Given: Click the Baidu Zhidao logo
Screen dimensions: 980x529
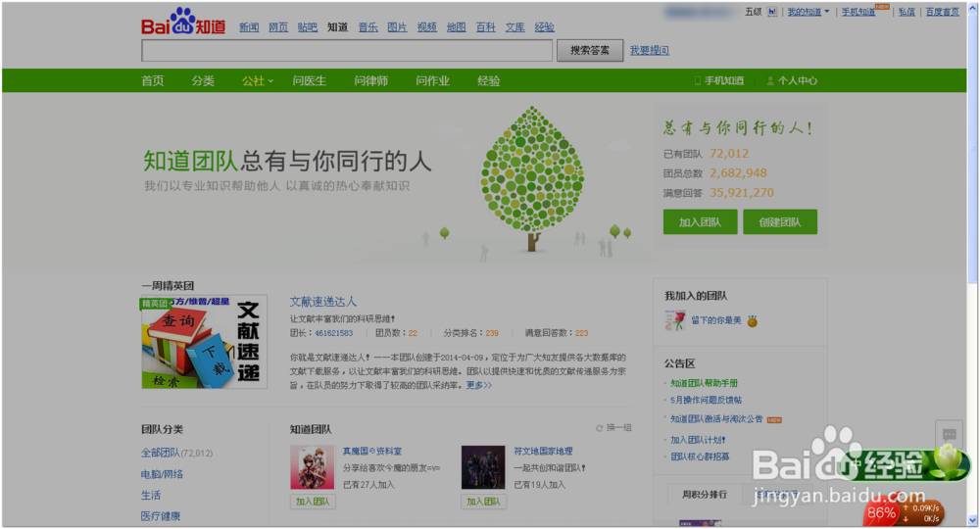Looking at the screenshot, I should [183, 22].
